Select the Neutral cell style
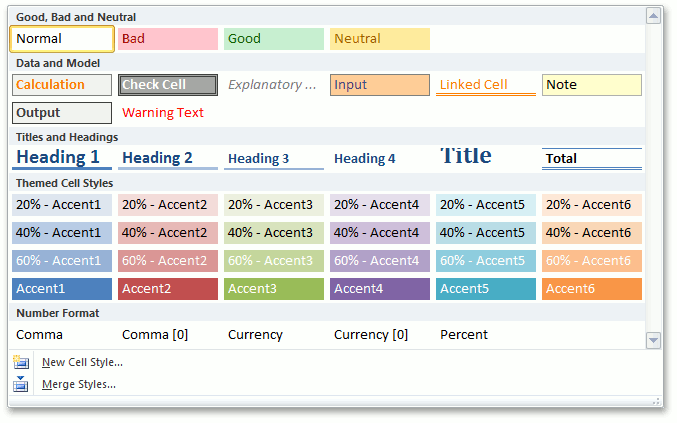The image size is (677, 423). [380, 39]
